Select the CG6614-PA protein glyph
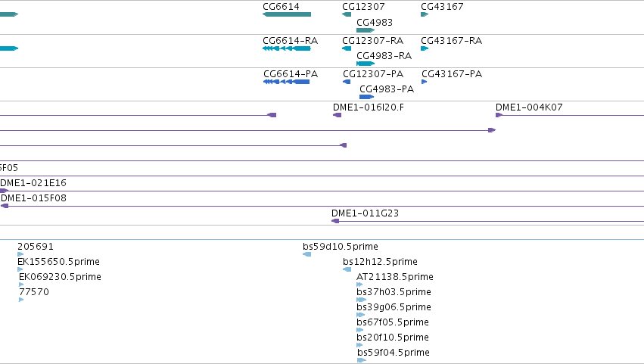Viewport: 644px width, 364px height. point(286,82)
